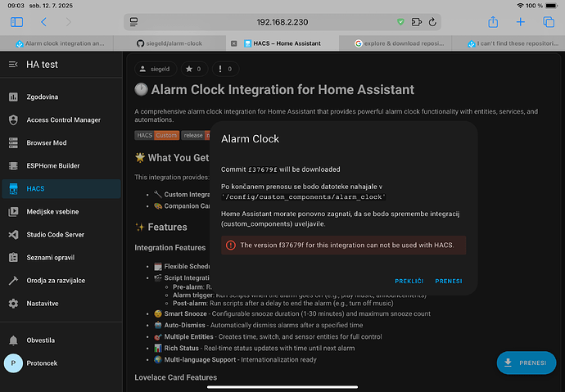The height and width of the screenshot is (392, 565).
Task: Click the Multi-language Support feature line
Action: coord(235,359)
